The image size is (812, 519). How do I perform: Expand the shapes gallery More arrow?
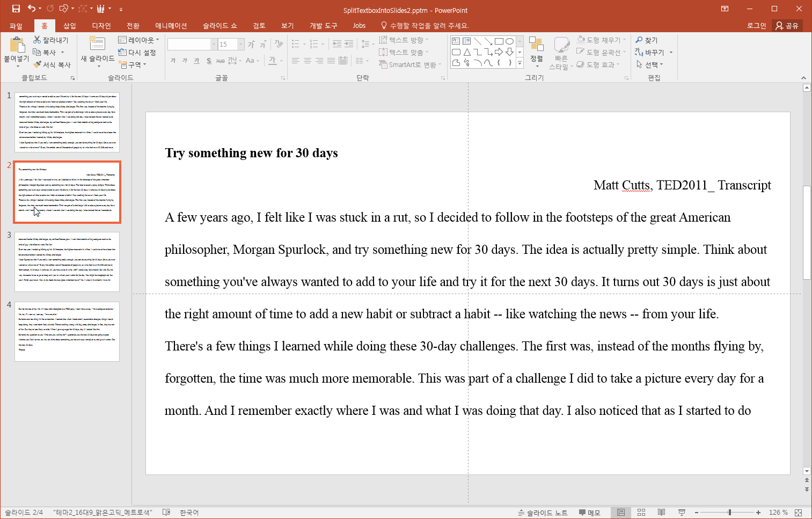[x=520, y=63]
